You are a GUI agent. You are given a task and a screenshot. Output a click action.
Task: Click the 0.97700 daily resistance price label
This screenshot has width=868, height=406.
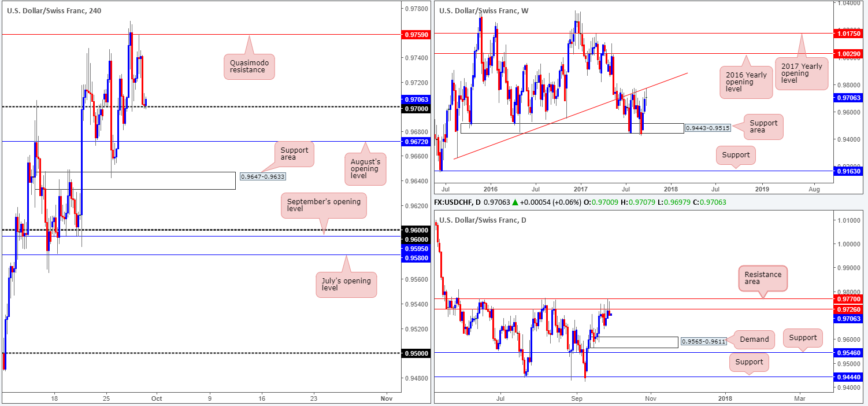pyautogui.click(x=848, y=299)
